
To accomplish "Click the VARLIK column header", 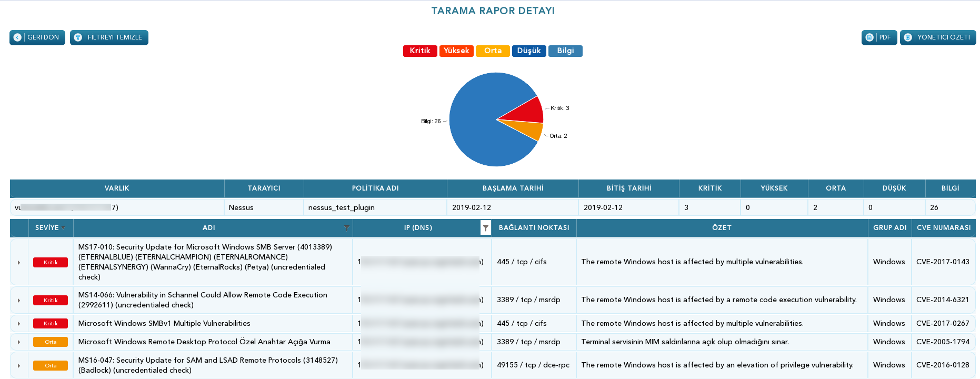I will pos(117,188).
